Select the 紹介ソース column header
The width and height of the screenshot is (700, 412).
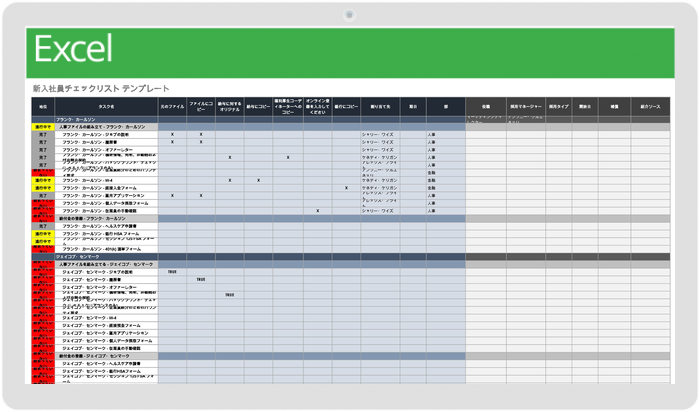651,105
